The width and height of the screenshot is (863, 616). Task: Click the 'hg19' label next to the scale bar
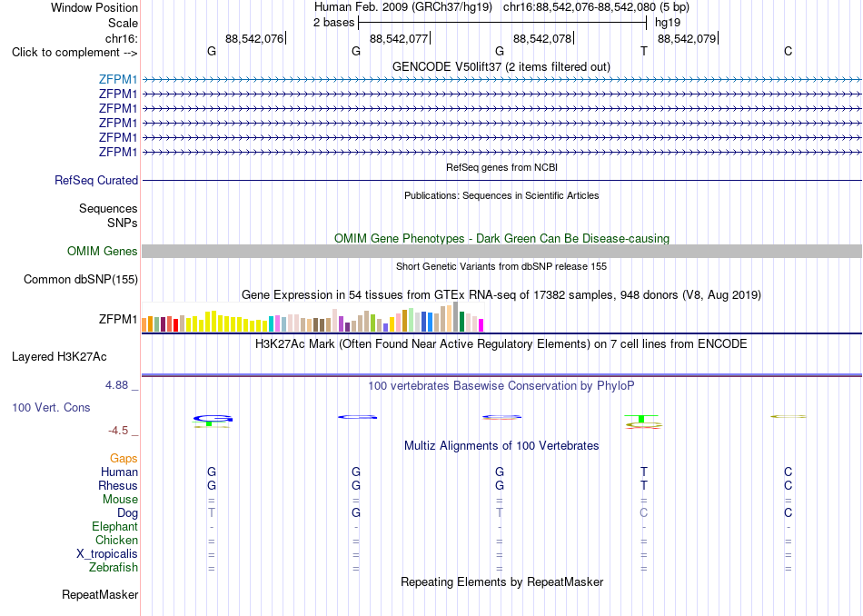pos(668,23)
